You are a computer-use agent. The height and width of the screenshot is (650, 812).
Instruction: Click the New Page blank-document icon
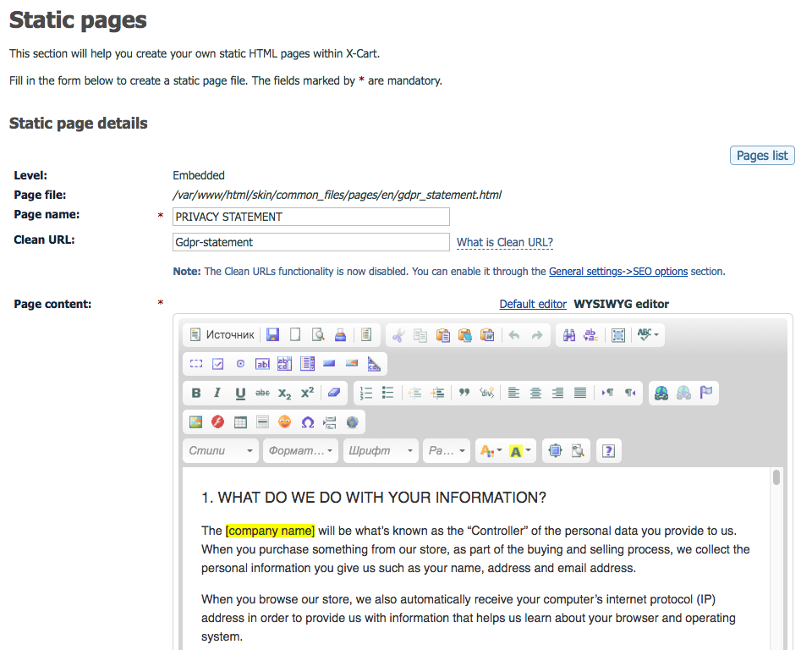[295, 335]
